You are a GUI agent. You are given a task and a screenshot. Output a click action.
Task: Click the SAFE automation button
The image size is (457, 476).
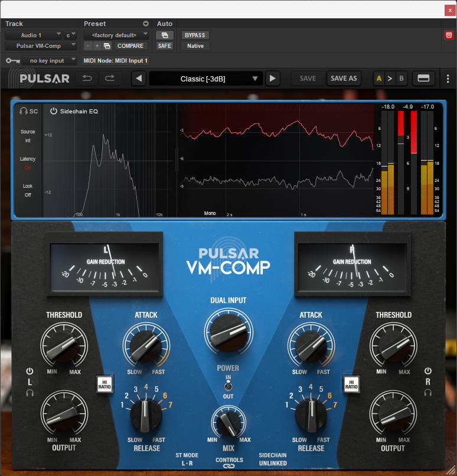point(165,46)
